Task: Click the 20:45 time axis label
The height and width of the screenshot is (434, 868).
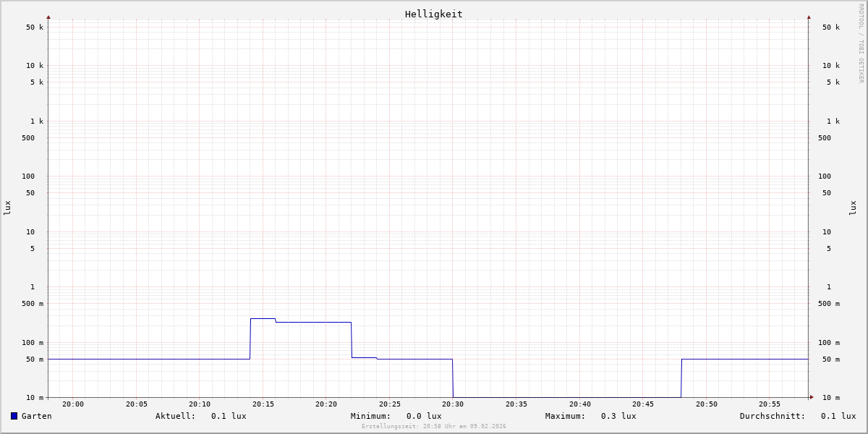Action: pos(643,404)
